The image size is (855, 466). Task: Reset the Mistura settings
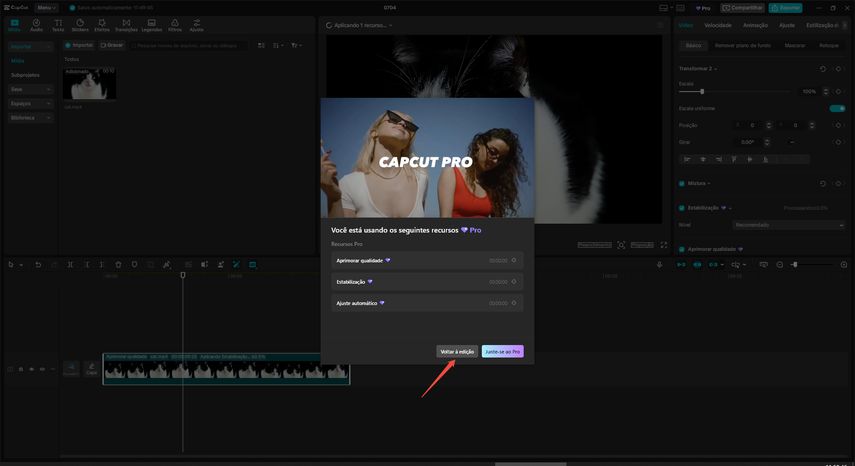(822, 184)
